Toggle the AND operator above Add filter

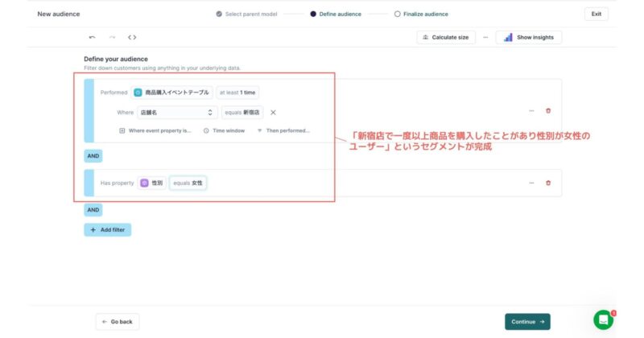tap(93, 210)
